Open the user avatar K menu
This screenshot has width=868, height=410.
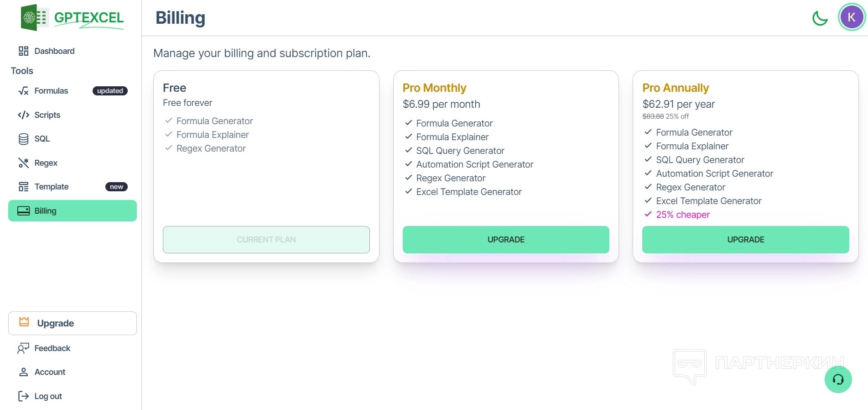(x=851, y=17)
